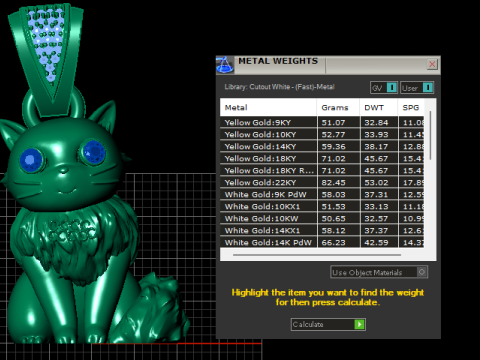Click the 53.02 DWT cell

tap(379, 182)
